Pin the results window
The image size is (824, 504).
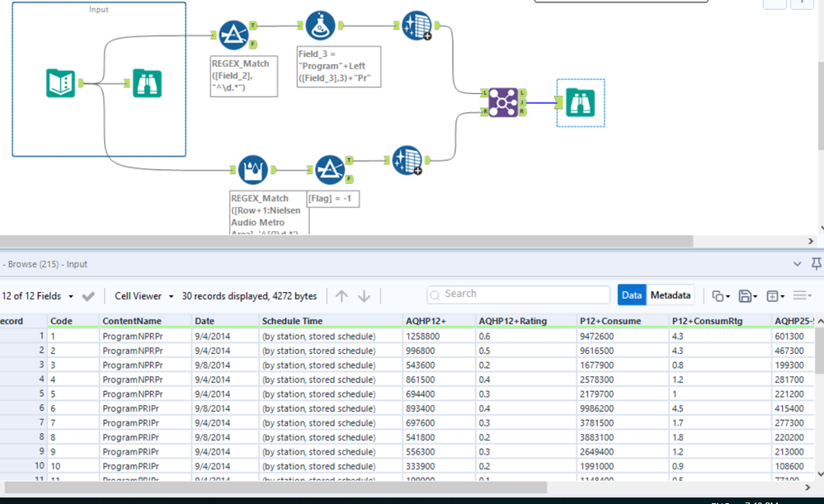(x=816, y=264)
